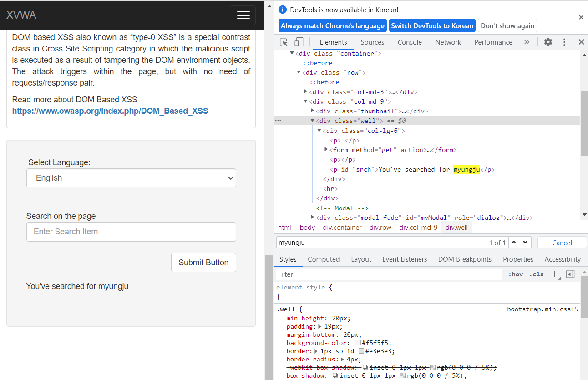Click the info icon in DevTools notification
Viewport: 588px width, 380px height.
(283, 10)
